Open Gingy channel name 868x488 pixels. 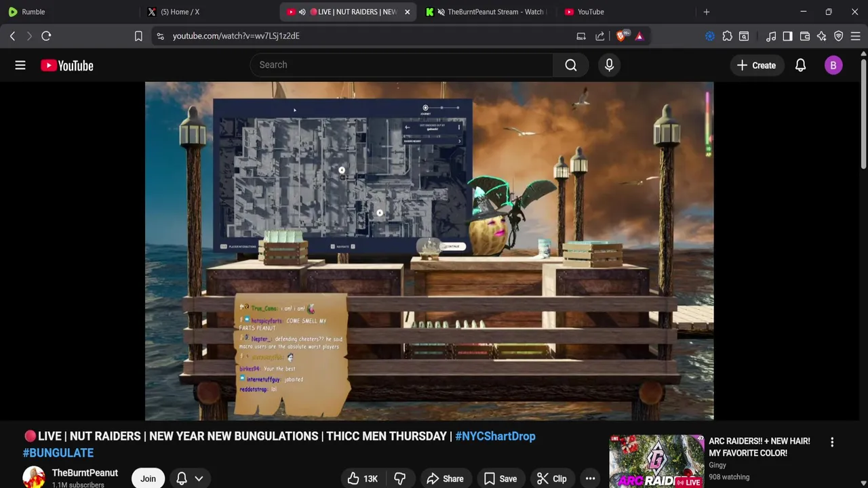(717, 465)
